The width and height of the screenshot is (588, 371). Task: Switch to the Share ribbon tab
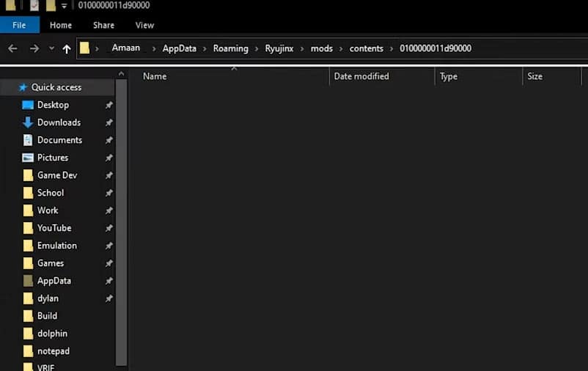coord(103,25)
